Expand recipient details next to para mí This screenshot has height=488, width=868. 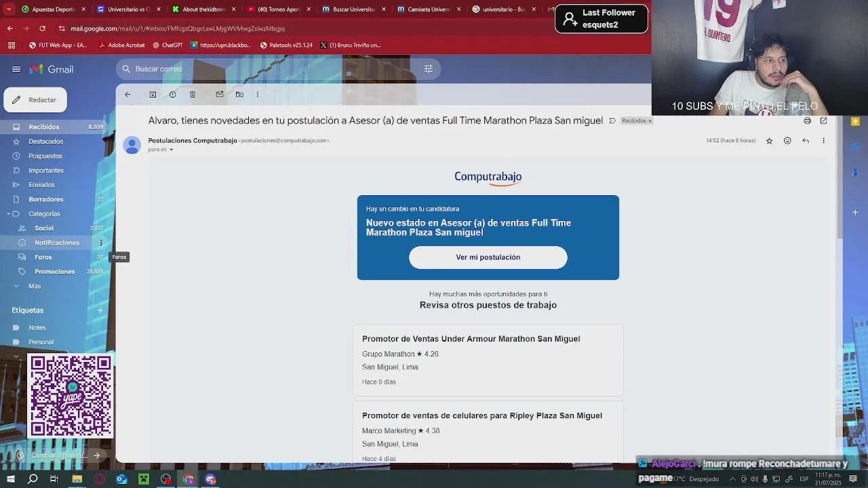(x=171, y=150)
